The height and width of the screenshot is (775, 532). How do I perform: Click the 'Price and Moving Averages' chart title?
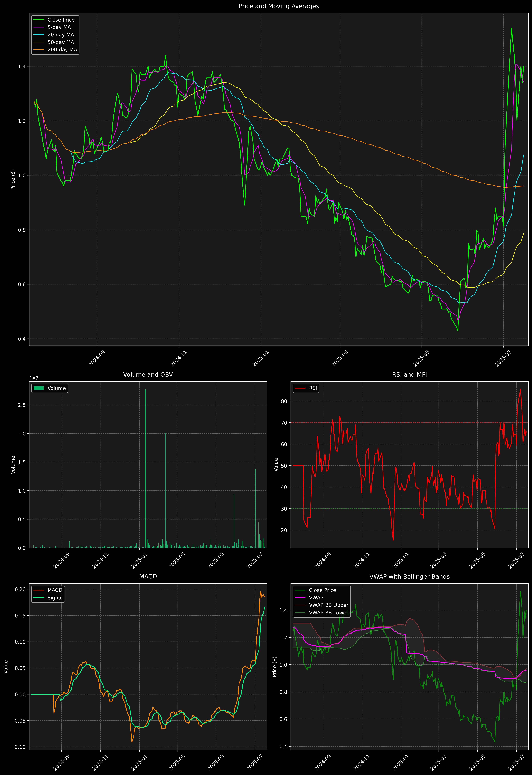pos(279,6)
